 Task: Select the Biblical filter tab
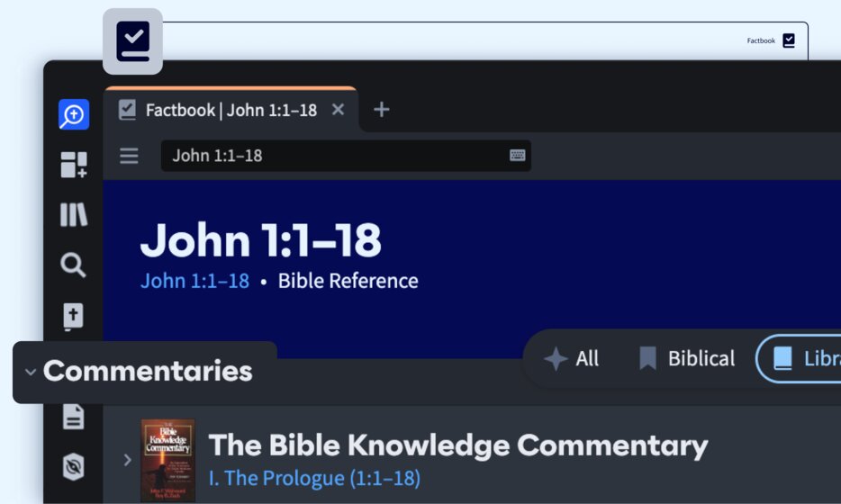tap(687, 359)
